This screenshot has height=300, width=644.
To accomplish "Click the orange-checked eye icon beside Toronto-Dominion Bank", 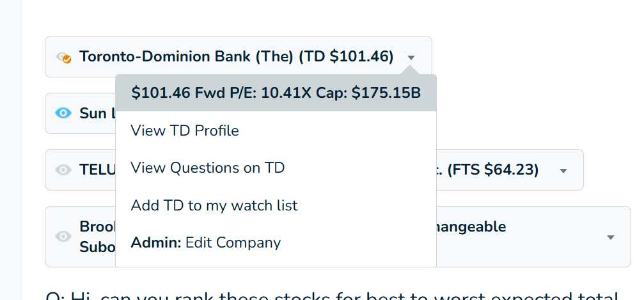I will 63,57.
